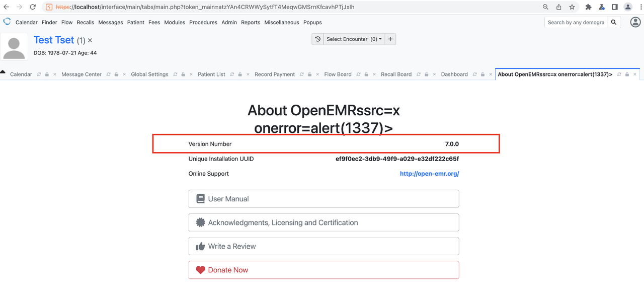
Task: Open patient name link Test Tset
Action: [x=54, y=40]
